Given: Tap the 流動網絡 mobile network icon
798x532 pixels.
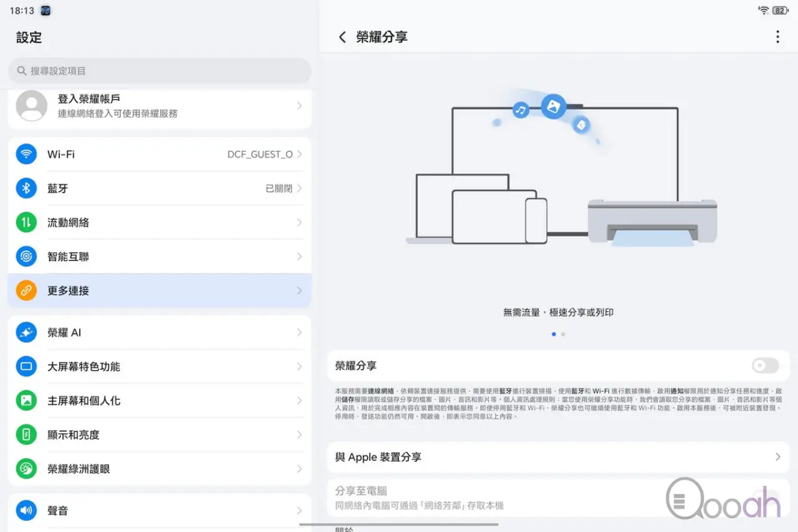Looking at the screenshot, I should tap(26, 222).
